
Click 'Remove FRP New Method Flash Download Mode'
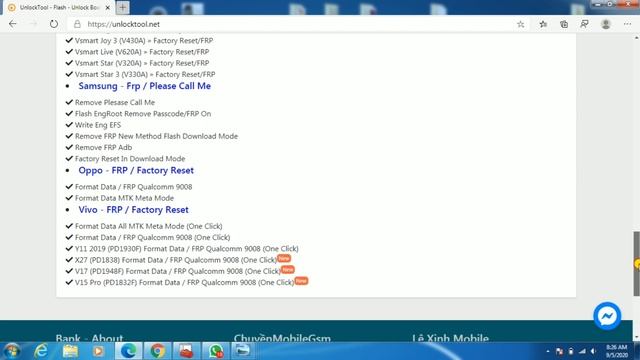(x=156, y=136)
